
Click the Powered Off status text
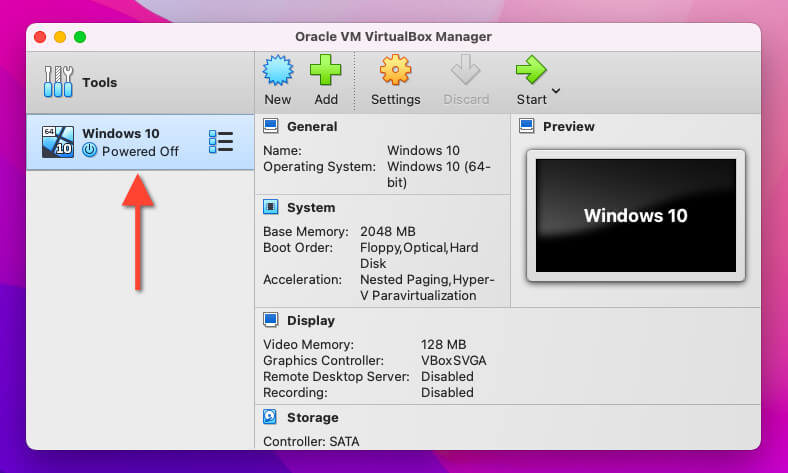pyautogui.click(x=140, y=151)
